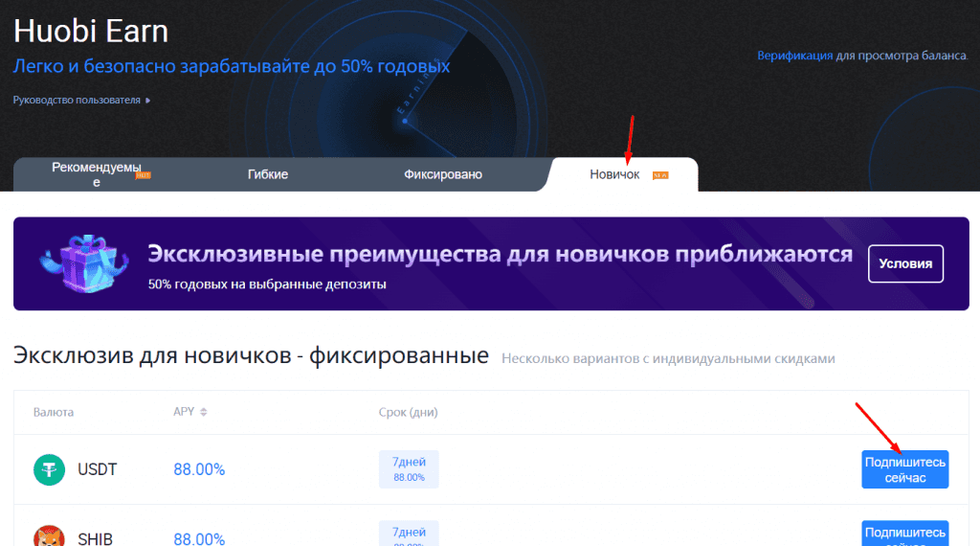
Task: Click the USDT 88.00% APY value
Action: [199, 469]
